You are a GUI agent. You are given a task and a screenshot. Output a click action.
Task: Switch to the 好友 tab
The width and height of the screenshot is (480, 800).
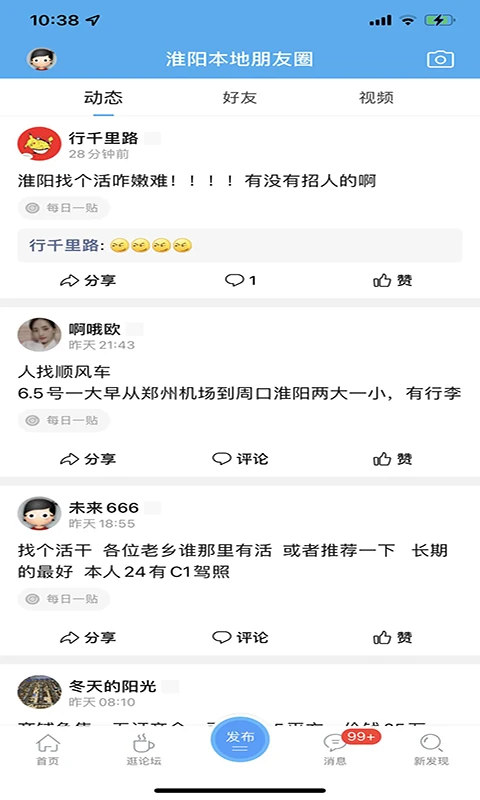click(x=240, y=97)
